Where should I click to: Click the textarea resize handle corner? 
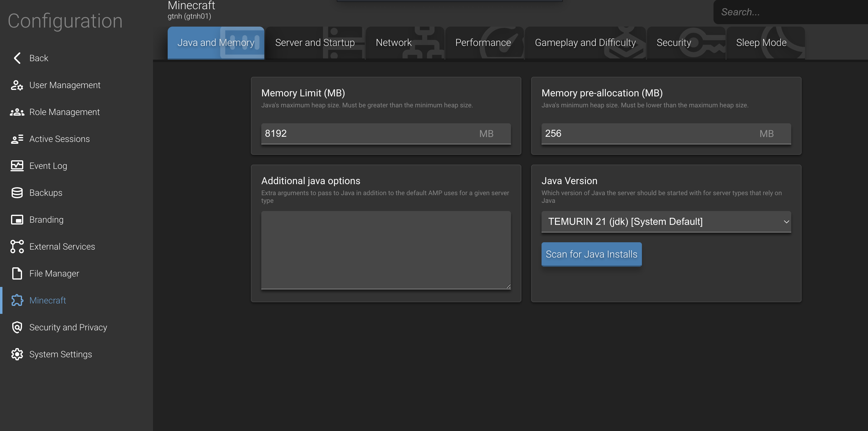tap(508, 286)
